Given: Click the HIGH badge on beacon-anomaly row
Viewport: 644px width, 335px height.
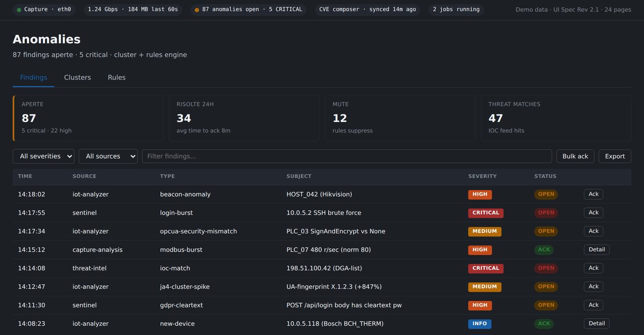Looking at the screenshot, I should [x=480, y=194].
